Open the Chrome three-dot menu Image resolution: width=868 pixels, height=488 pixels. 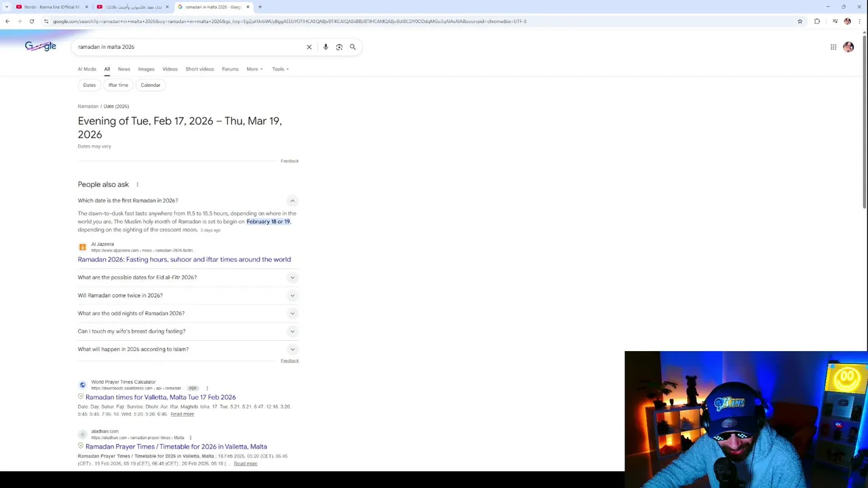(x=860, y=21)
